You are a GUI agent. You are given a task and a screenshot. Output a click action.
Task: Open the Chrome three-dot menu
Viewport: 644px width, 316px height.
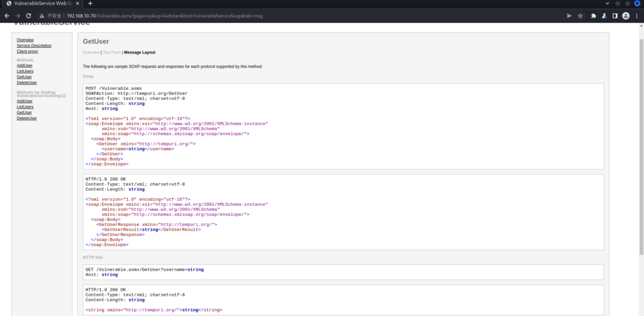click(x=637, y=16)
